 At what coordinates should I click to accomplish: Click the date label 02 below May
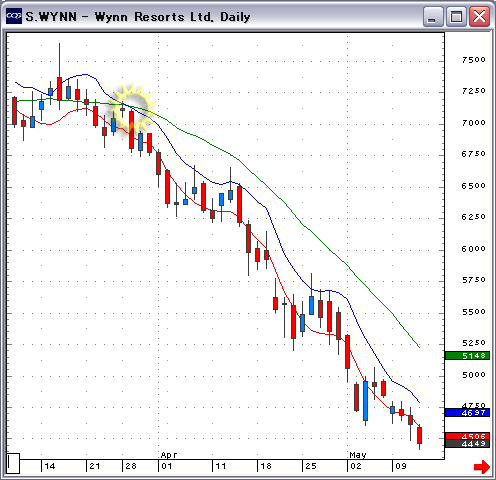click(x=356, y=466)
